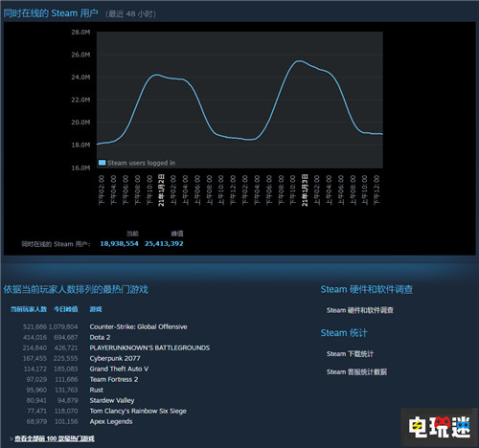Click the 95,960 current players value
The height and width of the screenshot is (448, 479).
tap(36, 390)
